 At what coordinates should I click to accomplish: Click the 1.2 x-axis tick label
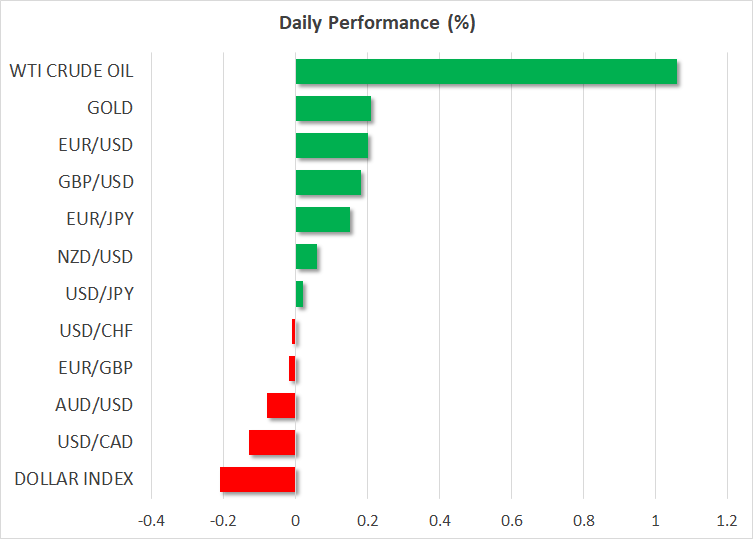pos(727,521)
